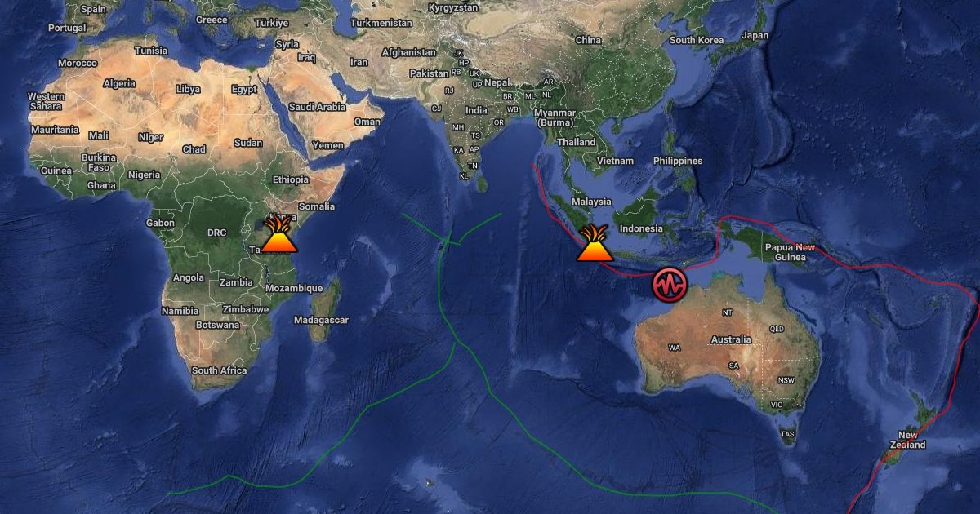Screen dimensions: 980x514
Task: Click the China country label
Action: click(588, 40)
